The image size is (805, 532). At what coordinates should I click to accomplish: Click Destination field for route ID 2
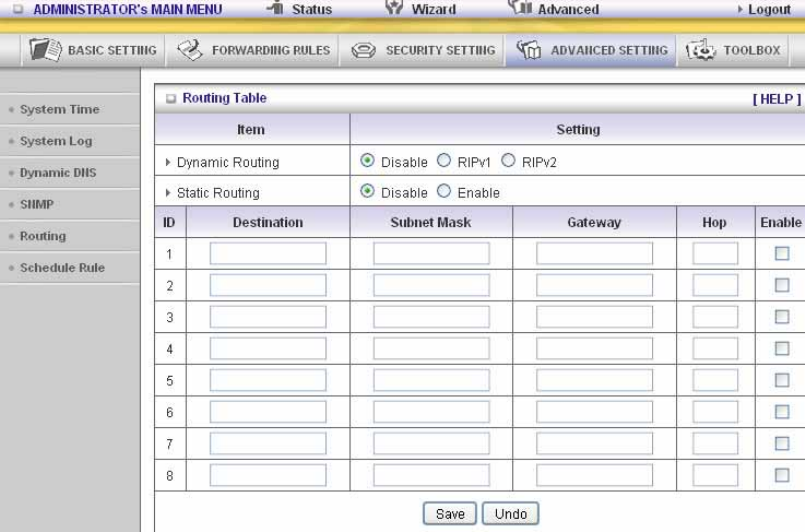(x=268, y=285)
